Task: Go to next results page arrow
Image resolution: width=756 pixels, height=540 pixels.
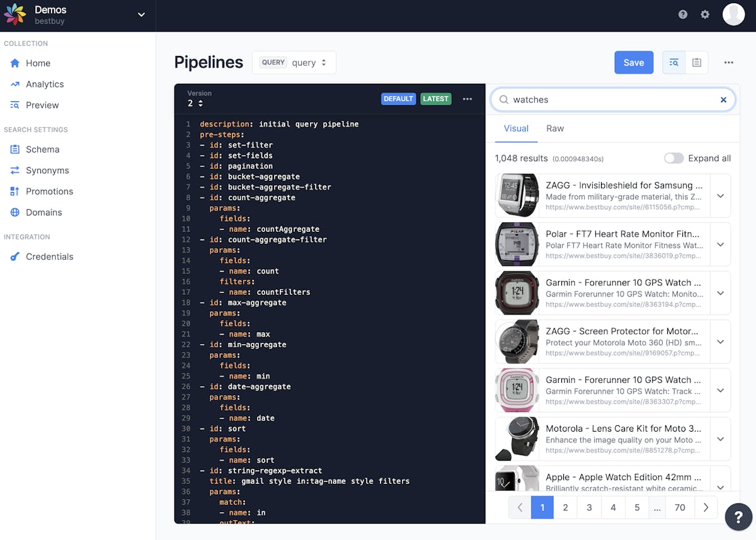Action: [706, 507]
